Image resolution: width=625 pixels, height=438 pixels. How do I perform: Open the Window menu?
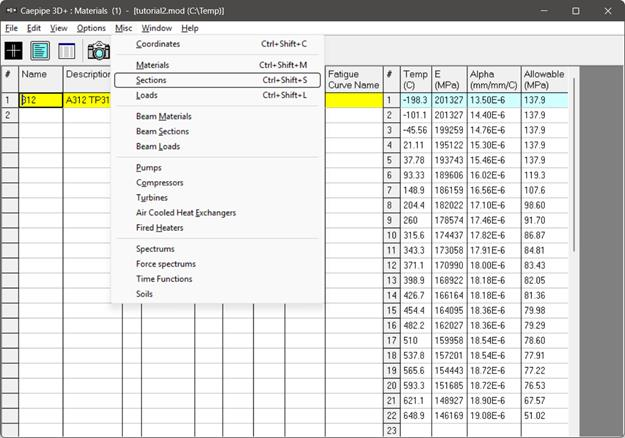coord(157,28)
